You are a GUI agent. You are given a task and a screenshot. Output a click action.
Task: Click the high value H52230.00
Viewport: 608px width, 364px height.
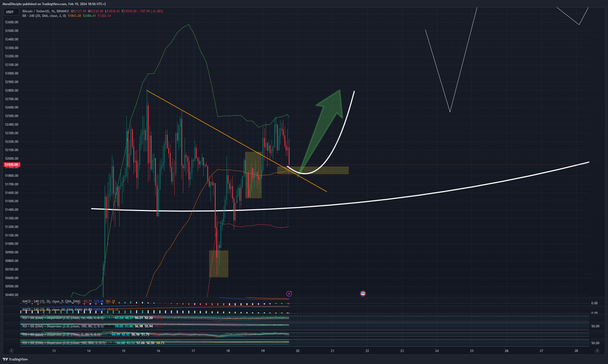tap(96, 11)
